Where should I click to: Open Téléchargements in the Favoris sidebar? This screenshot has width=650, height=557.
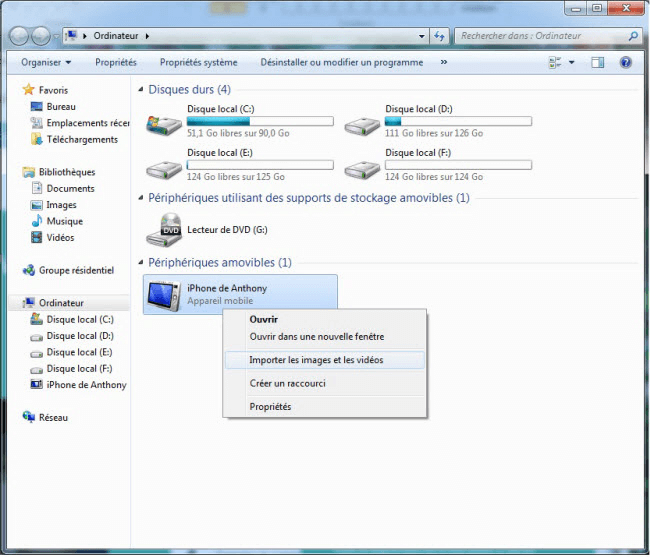(81, 139)
